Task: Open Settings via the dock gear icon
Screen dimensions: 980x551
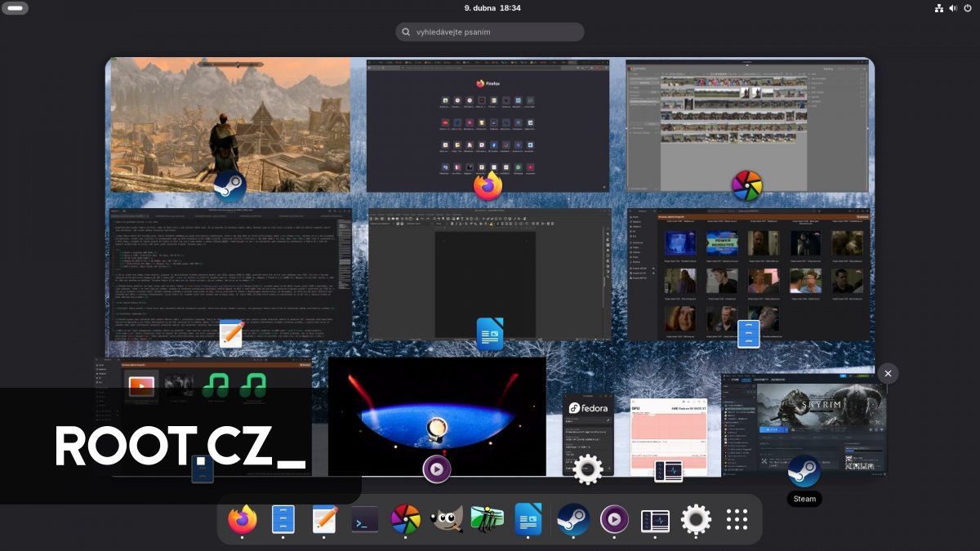Action: [695, 519]
